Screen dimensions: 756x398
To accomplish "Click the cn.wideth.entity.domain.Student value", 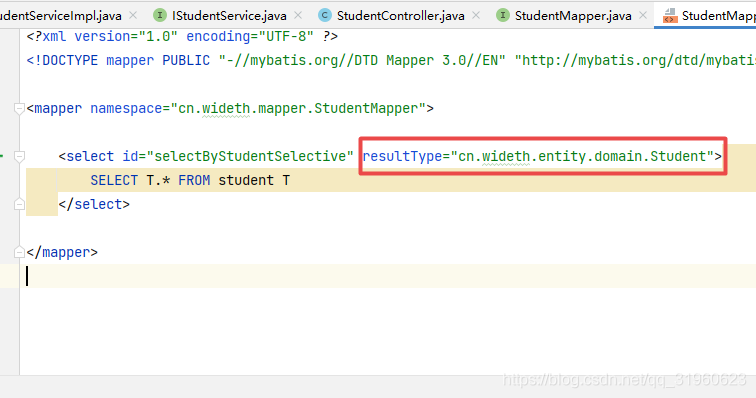I will [582, 156].
